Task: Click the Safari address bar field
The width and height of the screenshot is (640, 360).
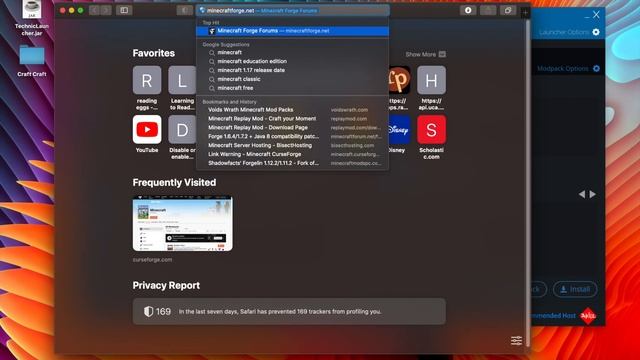Action: 292,10
